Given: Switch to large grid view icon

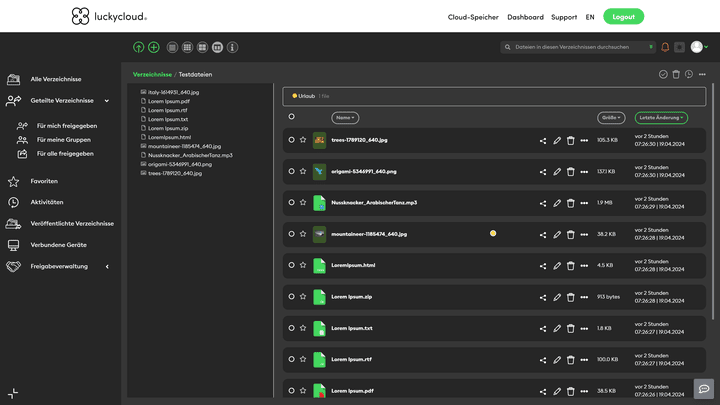Looking at the screenshot, I should [202, 47].
